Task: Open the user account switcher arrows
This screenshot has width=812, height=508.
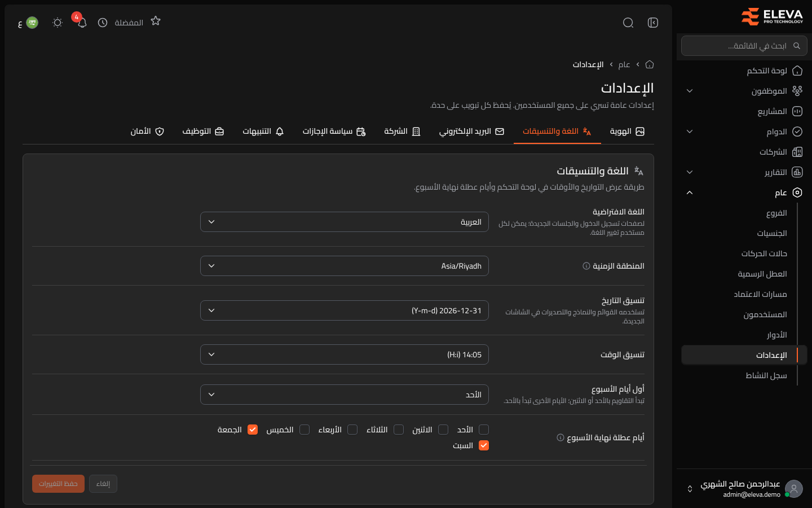Action: pyautogui.click(x=690, y=489)
